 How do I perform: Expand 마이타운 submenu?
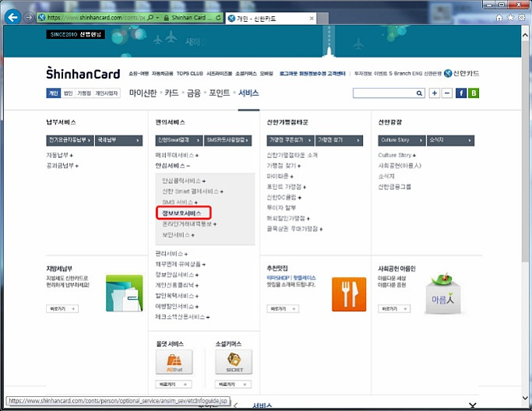tap(280, 176)
